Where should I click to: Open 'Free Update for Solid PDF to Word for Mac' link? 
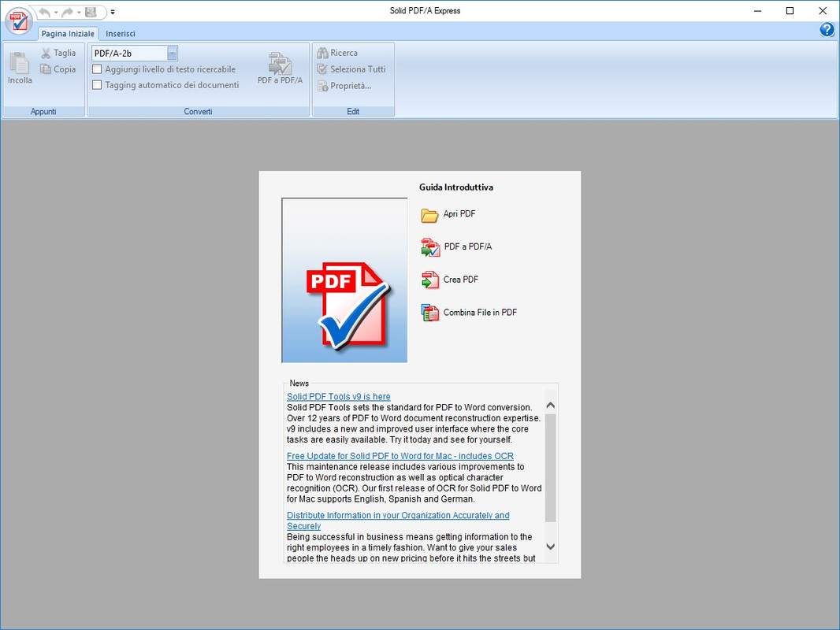pyautogui.click(x=400, y=456)
